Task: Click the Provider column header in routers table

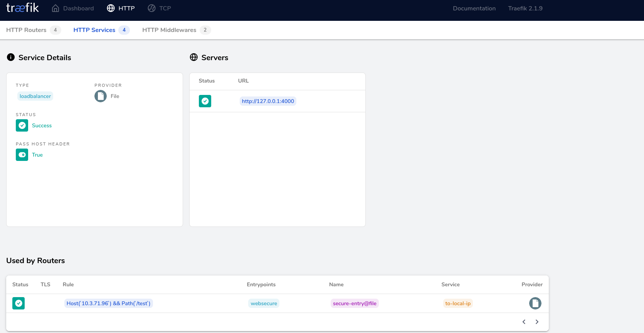Action: click(532, 284)
